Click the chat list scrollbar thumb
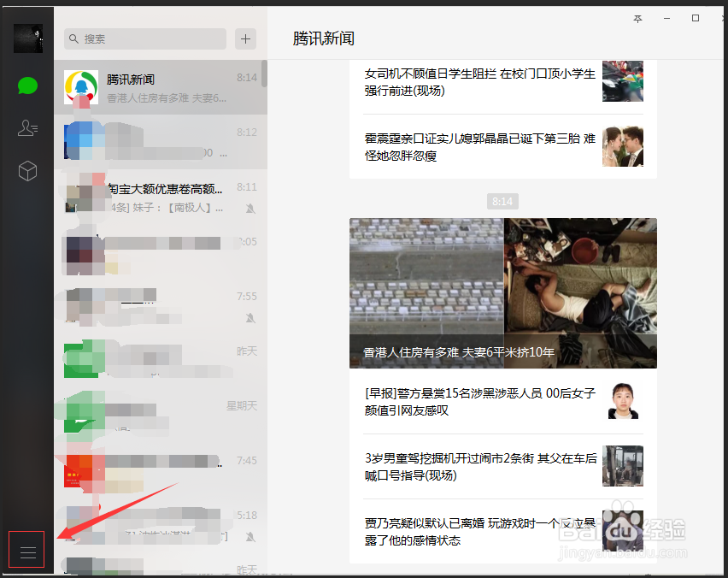This screenshot has width=728, height=578. [264, 74]
